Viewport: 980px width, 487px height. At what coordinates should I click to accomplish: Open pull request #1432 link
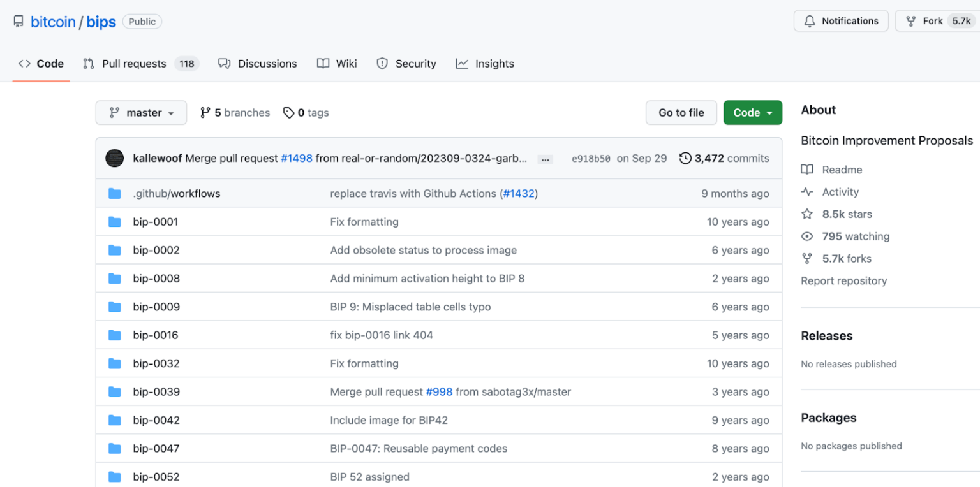[x=519, y=193]
